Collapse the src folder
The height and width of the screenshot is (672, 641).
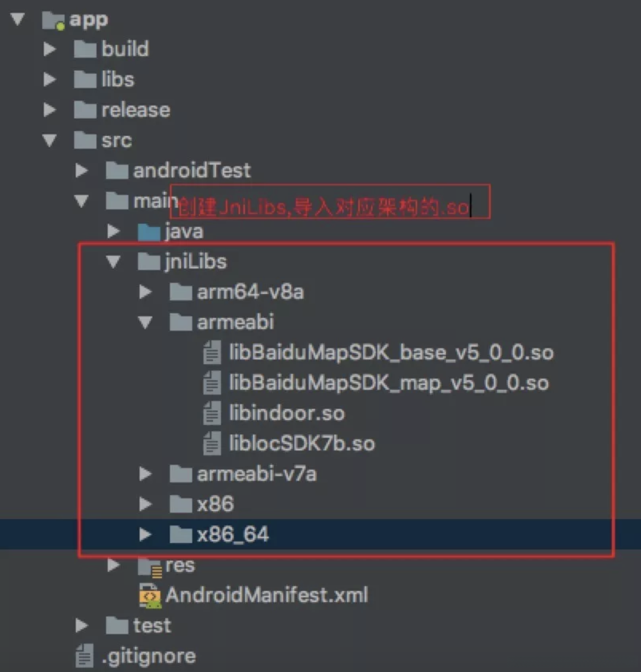[49, 141]
